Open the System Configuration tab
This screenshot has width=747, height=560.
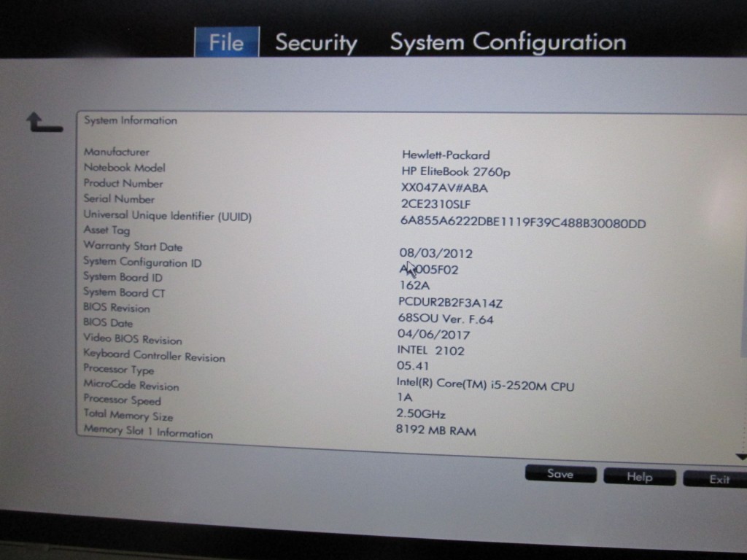[x=508, y=42]
